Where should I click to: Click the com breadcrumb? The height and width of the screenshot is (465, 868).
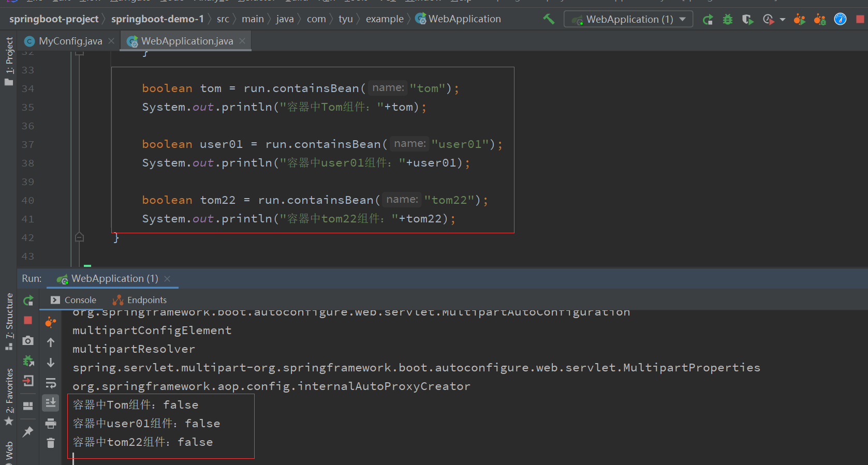(316, 19)
